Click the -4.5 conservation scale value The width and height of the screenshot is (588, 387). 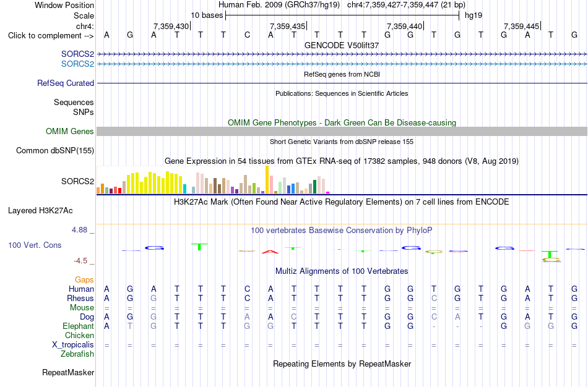click(80, 261)
